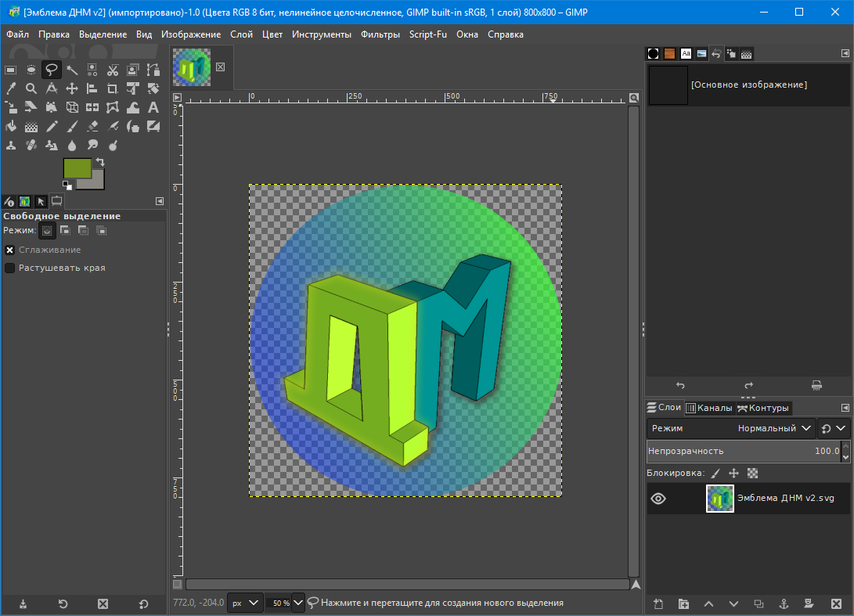Open layers dock configuration menu
Viewport: 854px width, 616px height.
845,407
